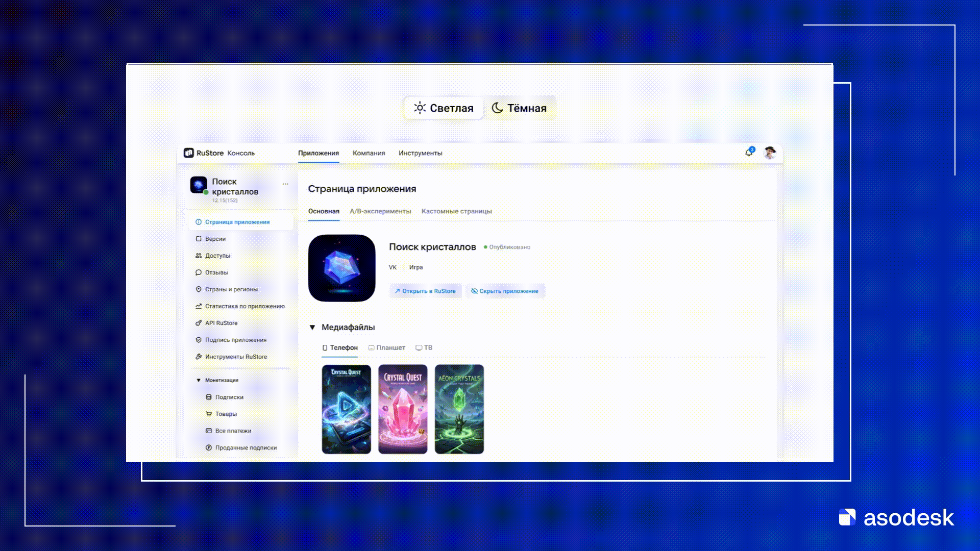980x551 pixels.
Task: Click Скрыть приложение hide button
Action: [x=504, y=291]
